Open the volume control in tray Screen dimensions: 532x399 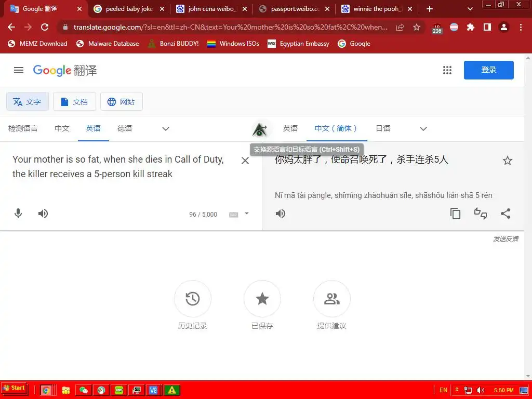pos(480,390)
